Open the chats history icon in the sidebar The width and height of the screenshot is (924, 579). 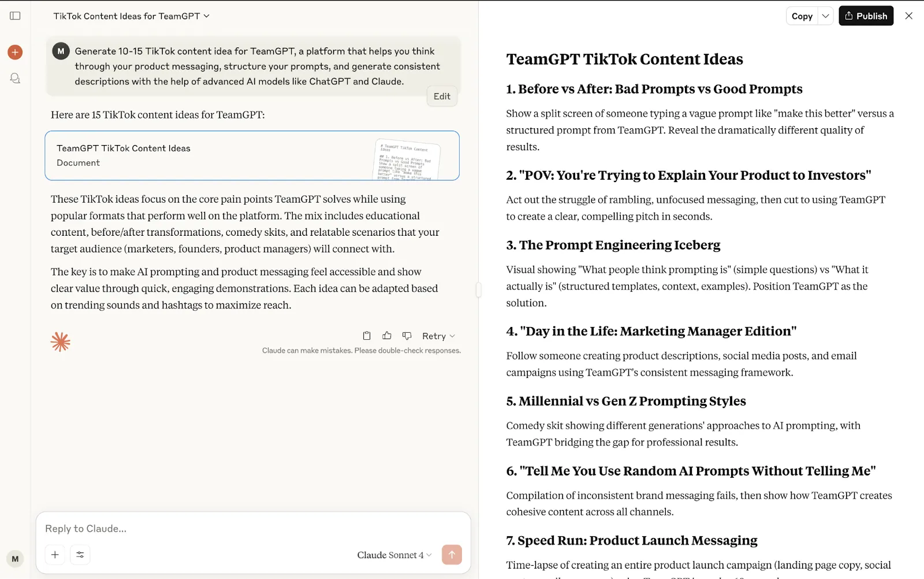coord(15,78)
